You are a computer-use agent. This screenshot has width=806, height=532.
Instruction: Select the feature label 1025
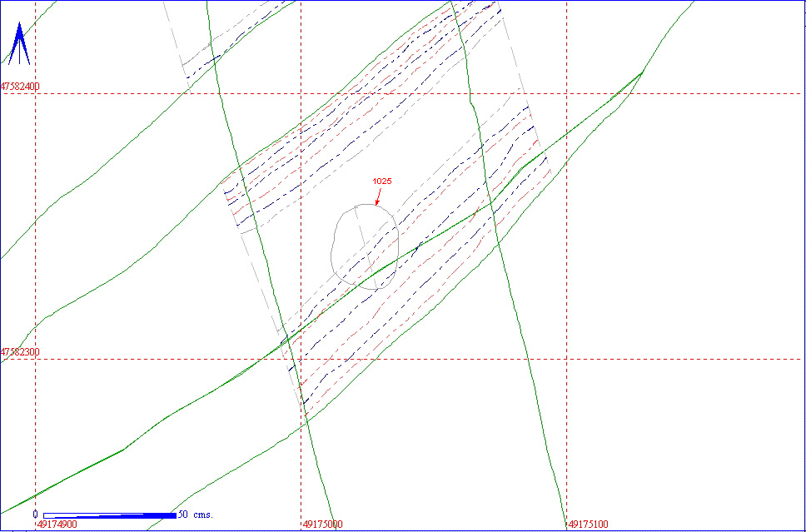[x=383, y=181]
